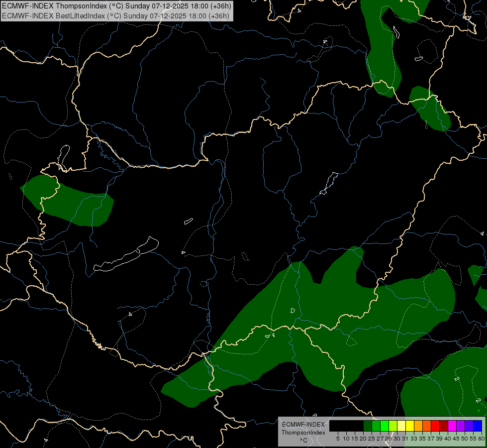Image resolution: width=487 pixels, height=448 pixels.
Task: Click the ECMWF-INDEX label in the legend
Action: pyautogui.click(x=303, y=425)
